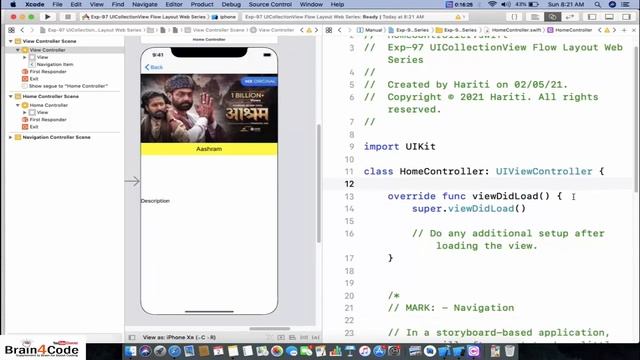Add a new assistant editor with the plus
Image resolution: width=640 pixels, height=360 pixels.
[x=624, y=30]
